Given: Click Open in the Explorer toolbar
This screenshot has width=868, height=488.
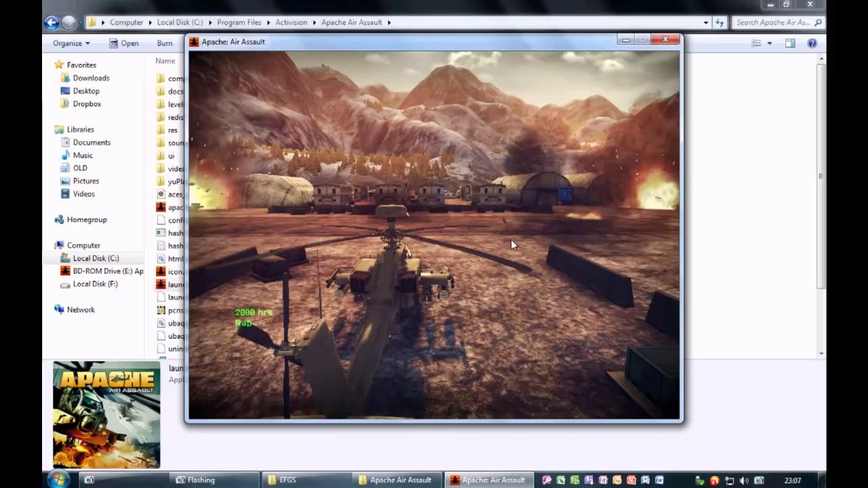Looking at the screenshot, I should click(x=123, y=43).
